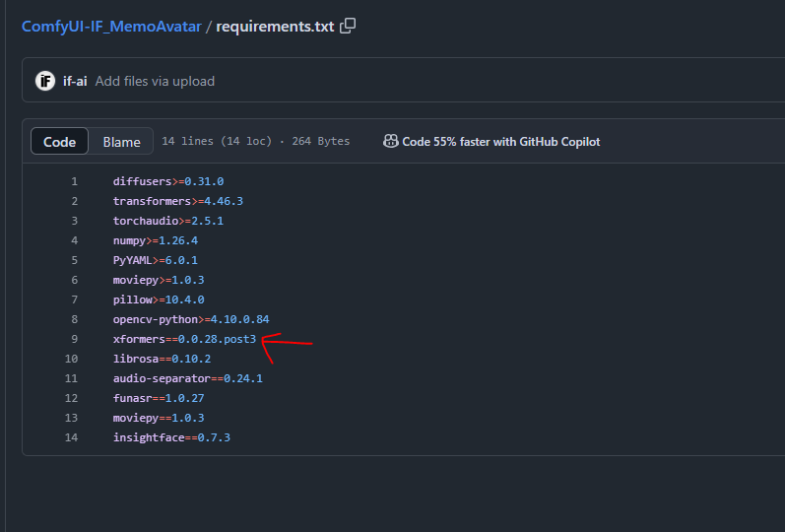Open the if-ai author link
The height and width of the screenshot is (532, 785).
75,81
